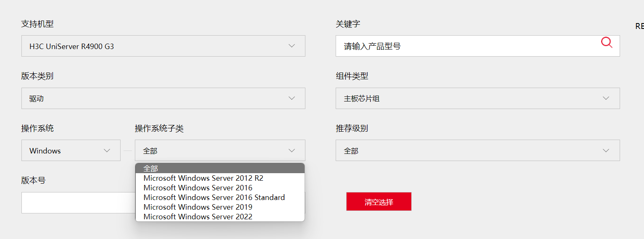
Task: Click the 操作系统子类 dropdown chevron arrow
Action: pyautogui.click(x=292, y=151)
